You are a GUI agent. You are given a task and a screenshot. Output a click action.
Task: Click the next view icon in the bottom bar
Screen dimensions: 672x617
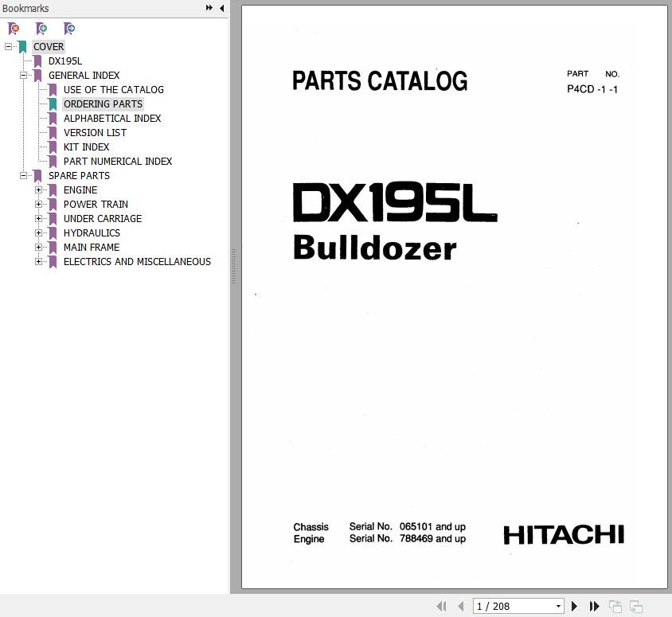[636, 607]
